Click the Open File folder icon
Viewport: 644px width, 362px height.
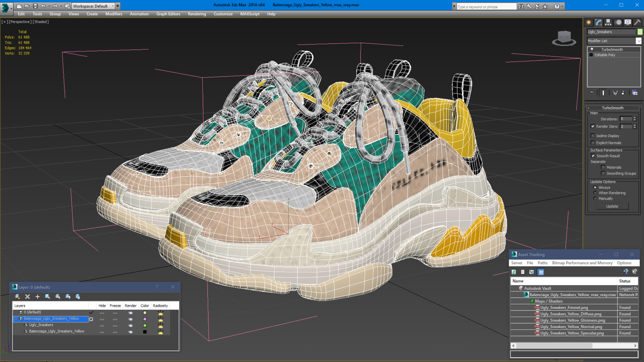27,6
